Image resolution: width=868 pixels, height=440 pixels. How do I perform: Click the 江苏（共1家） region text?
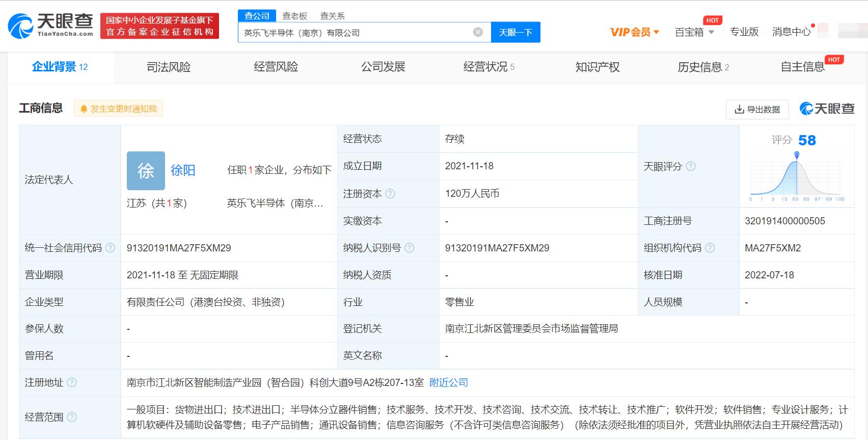157,203
